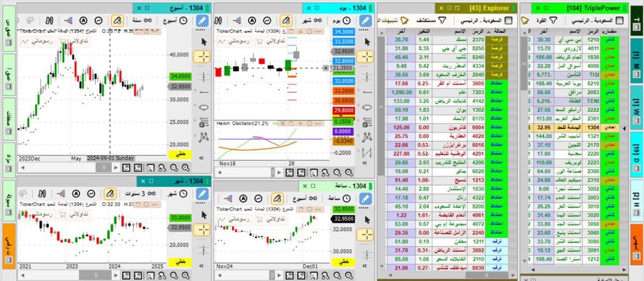Select the Explorer [43] window tab
Viewport: 644px width, 281px height.
pos(477,8)
